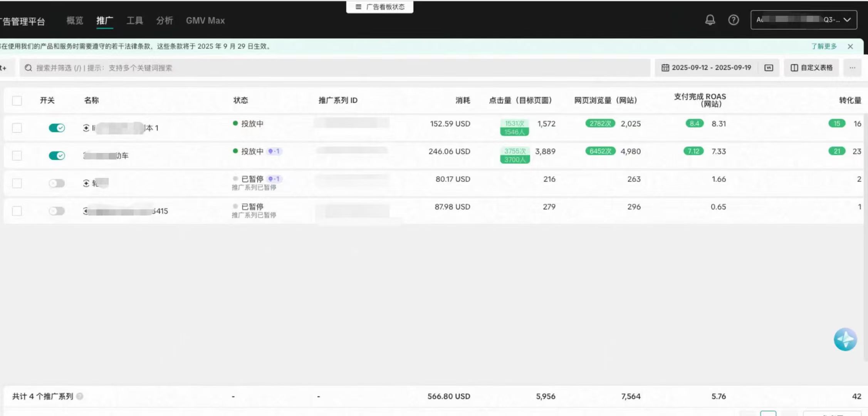Click the search magnifier icon in filter bar
The image size is (868, 416).
point(28,67)
